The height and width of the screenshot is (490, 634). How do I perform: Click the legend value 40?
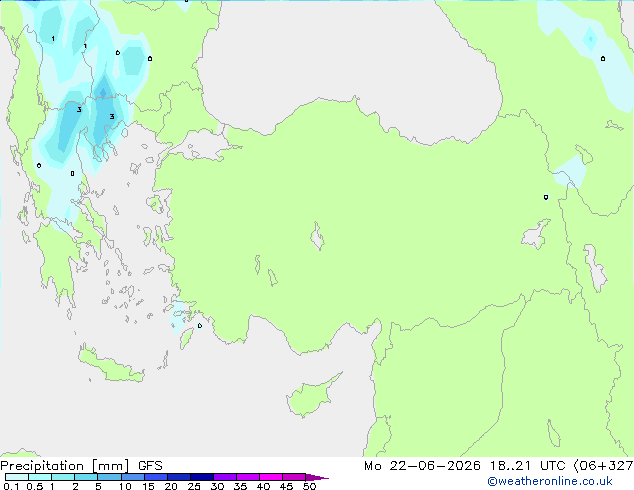[263, 486]
